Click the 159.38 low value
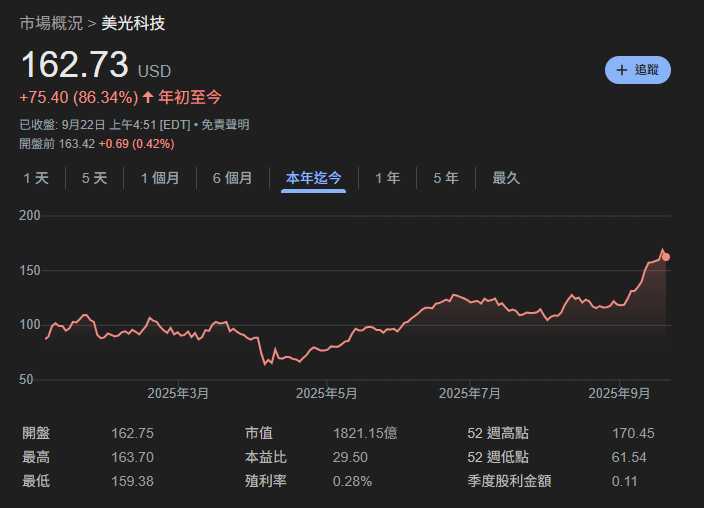 [x=132, y=481]
